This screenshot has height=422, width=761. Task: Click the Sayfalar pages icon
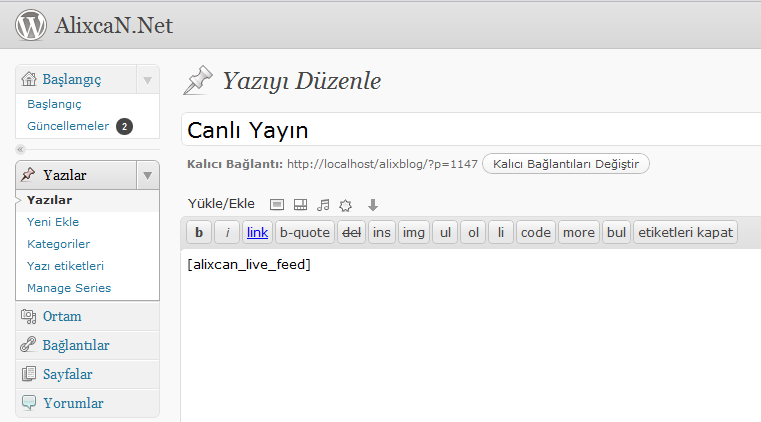coord(29,374)
